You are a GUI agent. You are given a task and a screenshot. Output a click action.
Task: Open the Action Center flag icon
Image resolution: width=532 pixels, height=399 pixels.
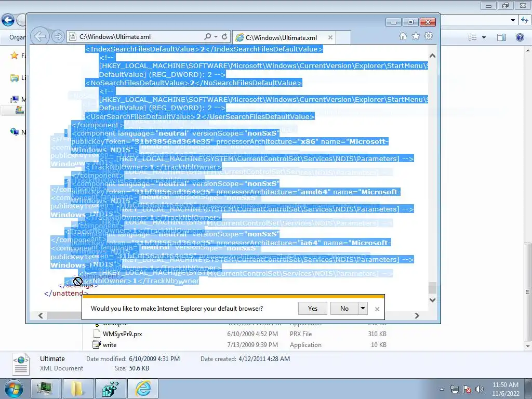point(467,389)
